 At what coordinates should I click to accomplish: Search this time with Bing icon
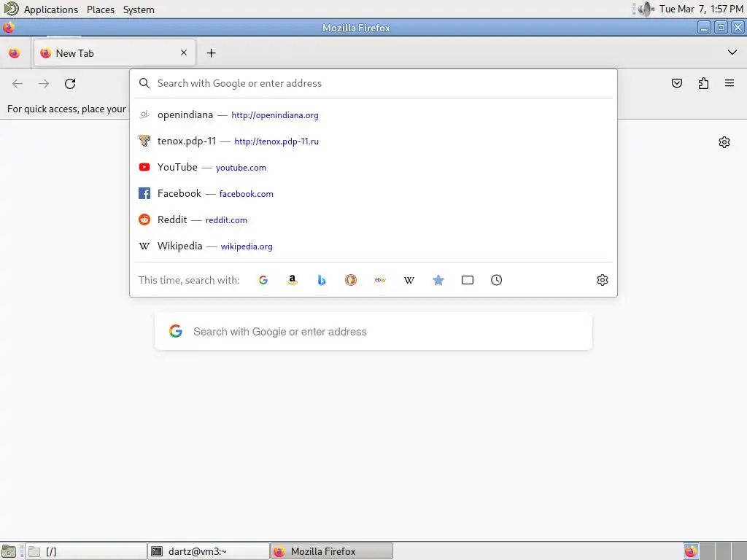[x=322, y=280]
